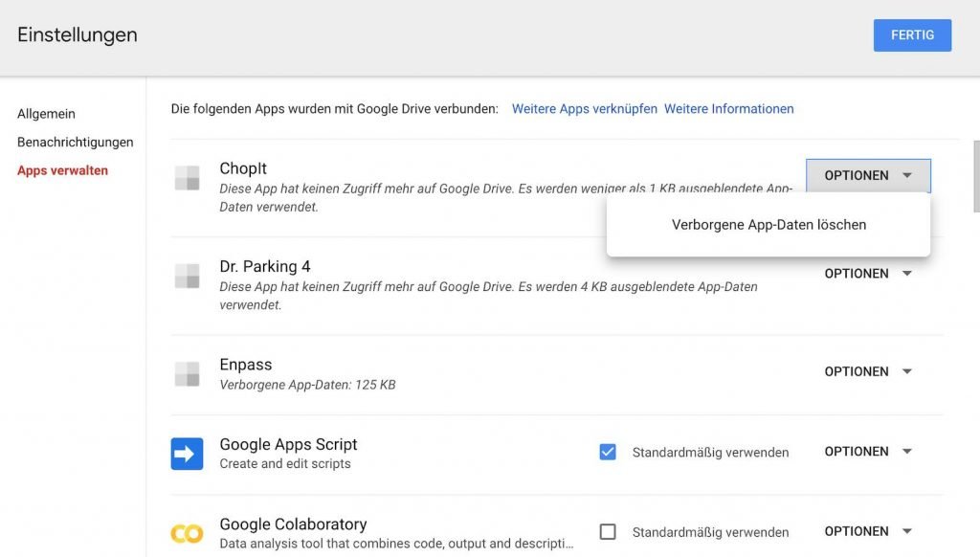Click the Google Apps Script title
980x557 pixels.
coord(288,444)
